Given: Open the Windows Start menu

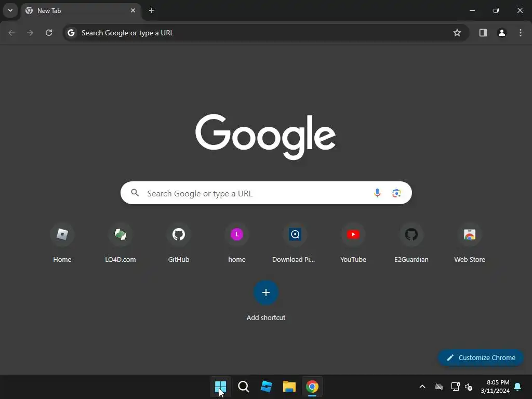Looking at the screenshot, I should point(220,387).
